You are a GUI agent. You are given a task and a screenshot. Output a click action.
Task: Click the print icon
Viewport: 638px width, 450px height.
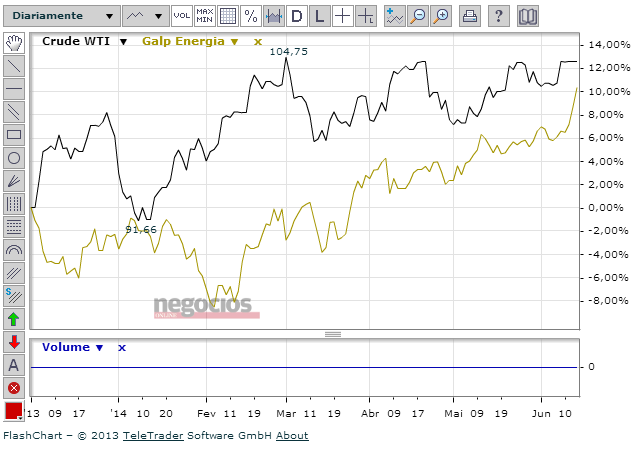[x=470, y=16]
